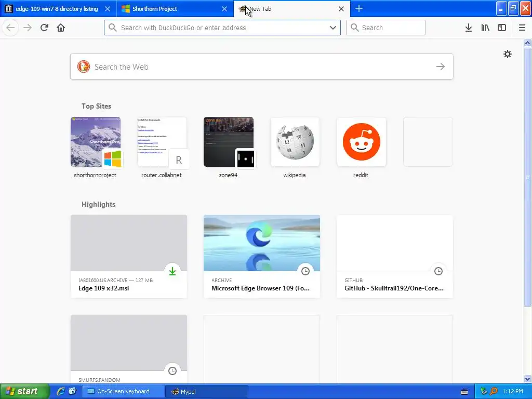Screen dimensions: 532x399
Task: Click the magnifier icon in Search box
Action: click(354, 28)
